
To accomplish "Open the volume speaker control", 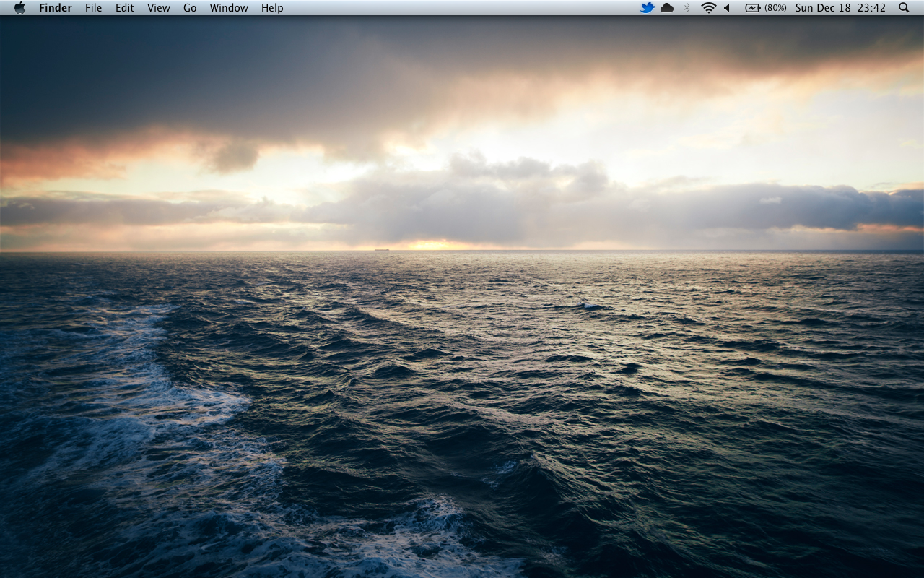I will point(728,8).
